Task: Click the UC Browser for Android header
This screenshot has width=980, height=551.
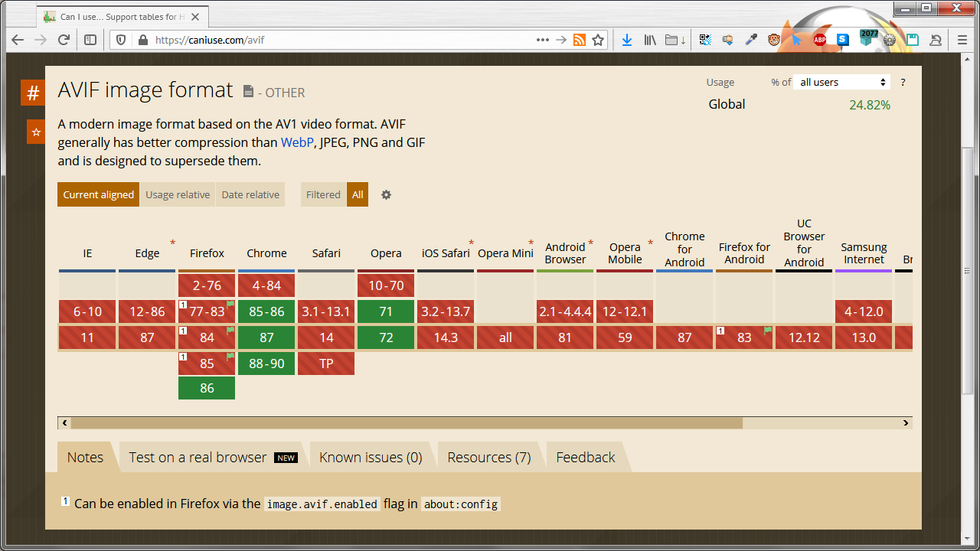Action: tap(804, 243)
